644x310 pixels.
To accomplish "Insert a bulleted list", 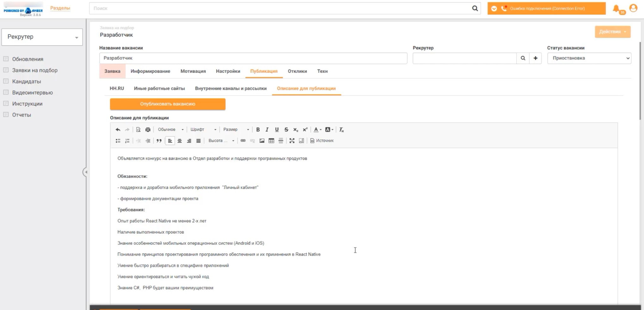I will (x=118, y=141).
